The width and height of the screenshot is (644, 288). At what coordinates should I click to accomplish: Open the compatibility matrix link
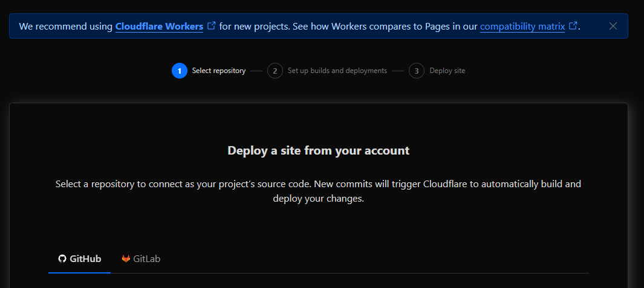click(522, 27)
